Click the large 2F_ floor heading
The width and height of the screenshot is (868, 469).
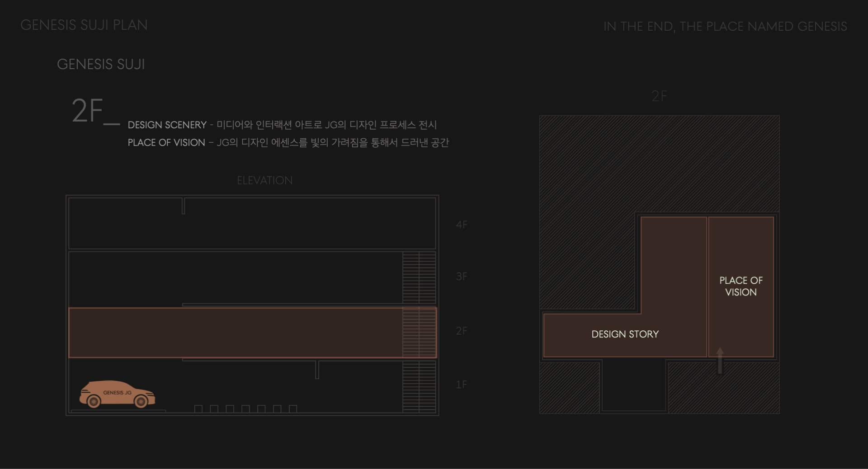tap(95, 111)
